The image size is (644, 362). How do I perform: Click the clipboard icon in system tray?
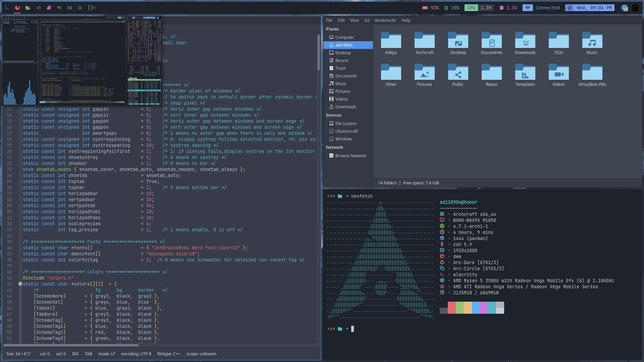(635, 8)
